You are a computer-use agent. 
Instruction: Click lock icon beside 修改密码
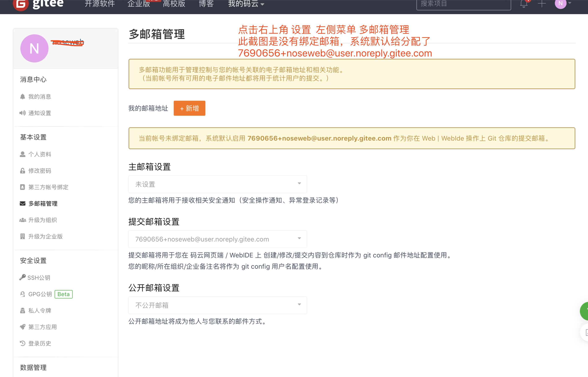pos(23,171)
